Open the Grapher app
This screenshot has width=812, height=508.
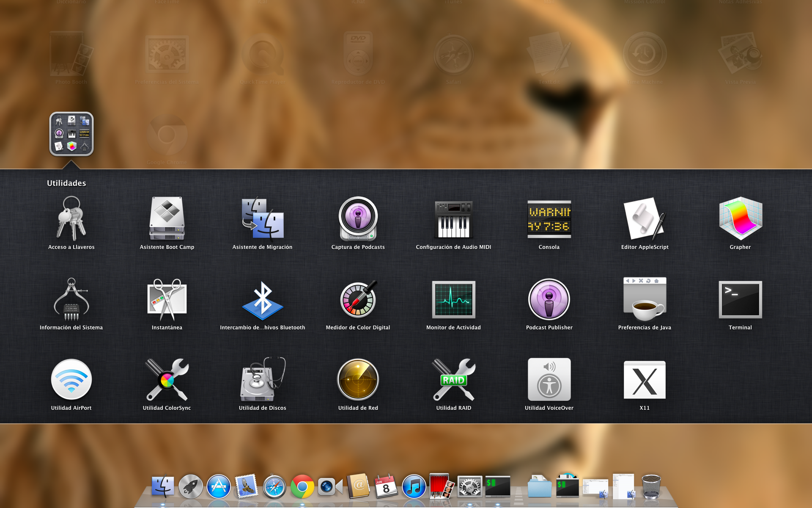coord(740,219)
